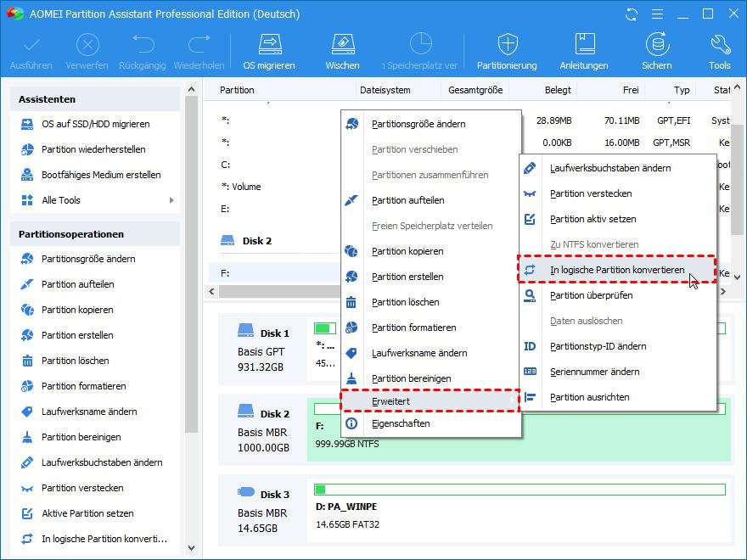This screenshot has height=560, width=747.
Task: Click sidebar In logische Partition konvertieren
Action: [95, 539]
